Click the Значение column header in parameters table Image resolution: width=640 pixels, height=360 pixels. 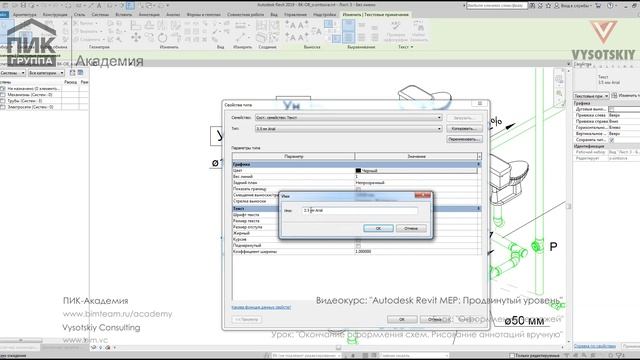tap(416, 156)
